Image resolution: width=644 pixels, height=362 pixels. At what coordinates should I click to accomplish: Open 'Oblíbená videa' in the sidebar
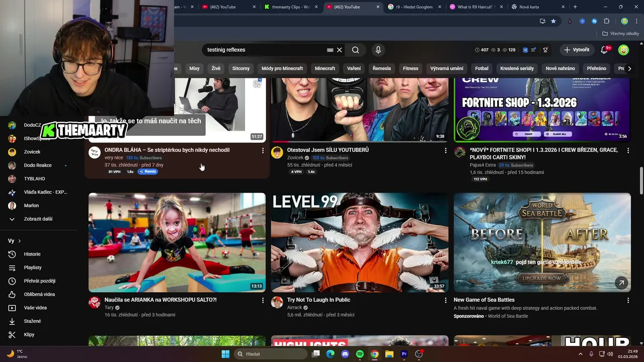coord(40,294)
